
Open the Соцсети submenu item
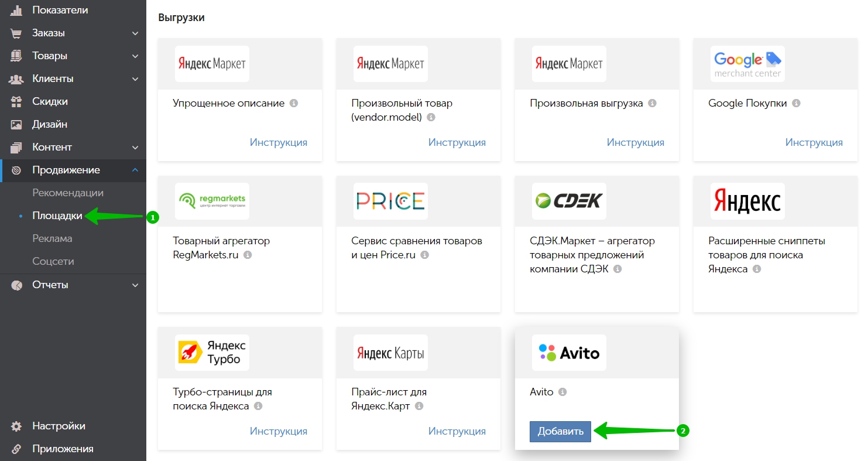[x=53, y=261]
